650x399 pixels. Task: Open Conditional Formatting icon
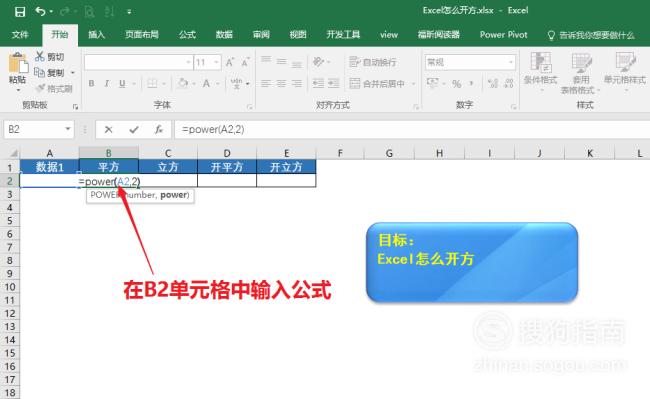(x=541, y=62)
